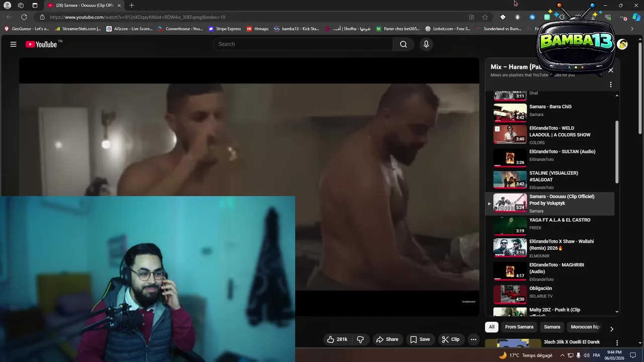Reload the page with the refresh button
Viewport: 644px width, 362px height.
tap(24, 17)
